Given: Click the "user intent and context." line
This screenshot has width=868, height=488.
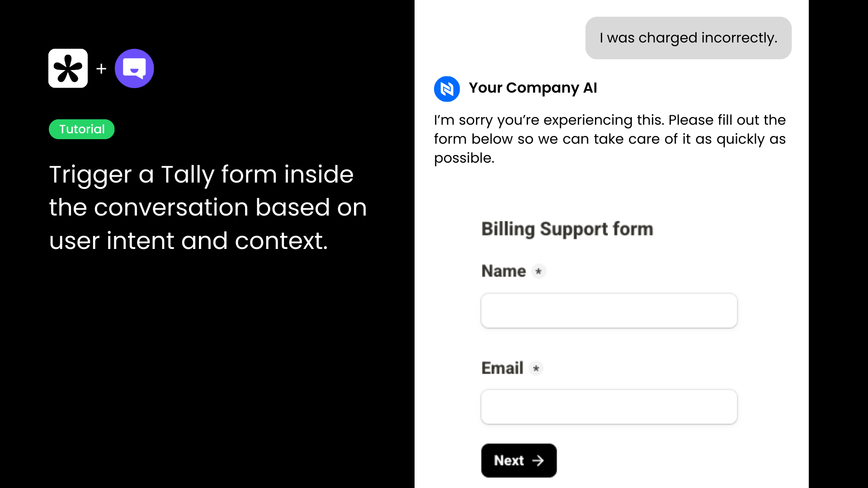Looking at the screenshot, I should tap(188, 240).
